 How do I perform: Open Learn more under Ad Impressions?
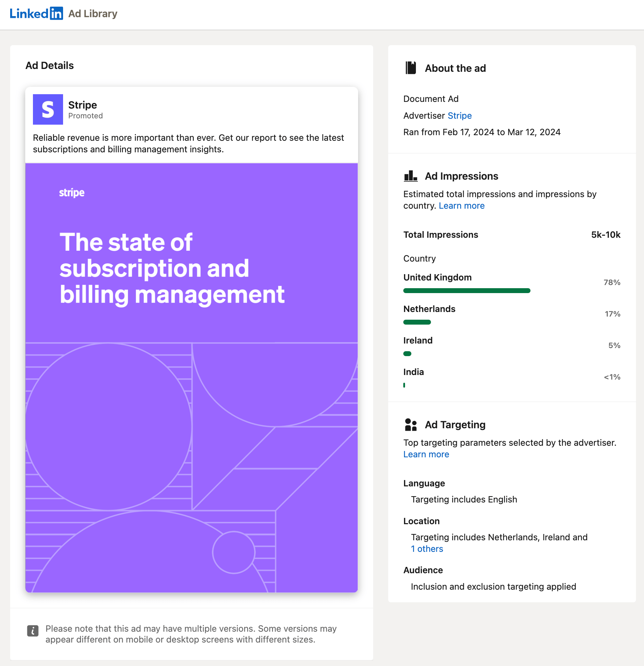point(461,206)
